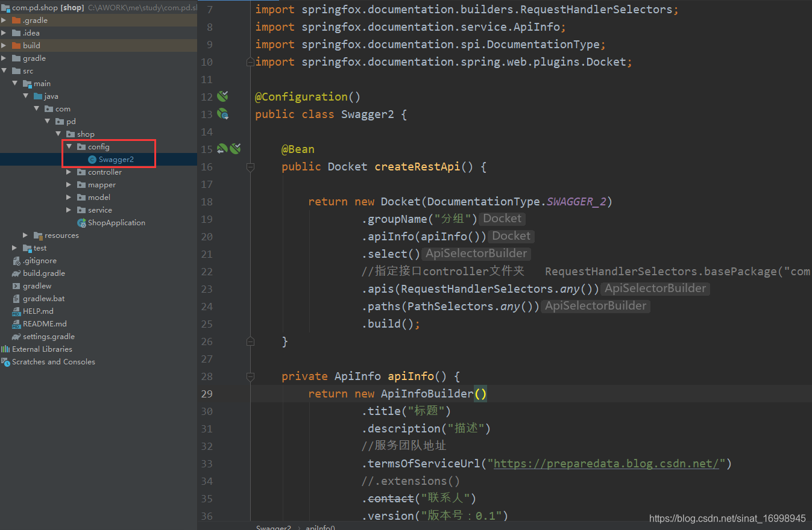Collapse the config package arrow
Viewport: 812px width, 530px height.
69,147
